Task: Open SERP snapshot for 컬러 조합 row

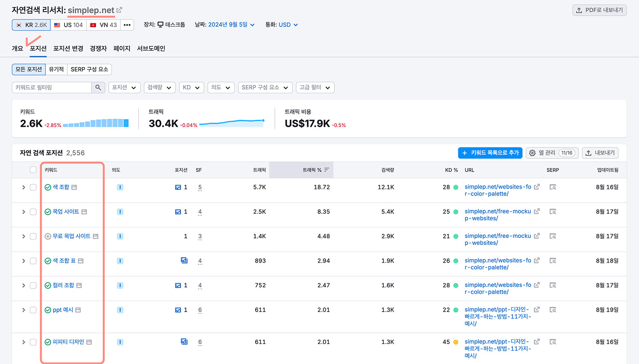Action: 553,285
